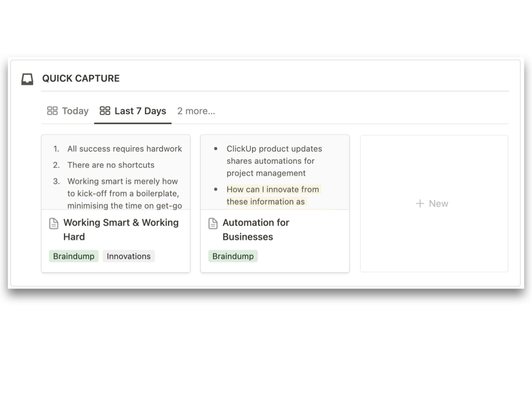Click the page icon for Working Smart & Working Hard
Image resolution: width=532 pixels, height=399 pixels.
click(53, 223)
